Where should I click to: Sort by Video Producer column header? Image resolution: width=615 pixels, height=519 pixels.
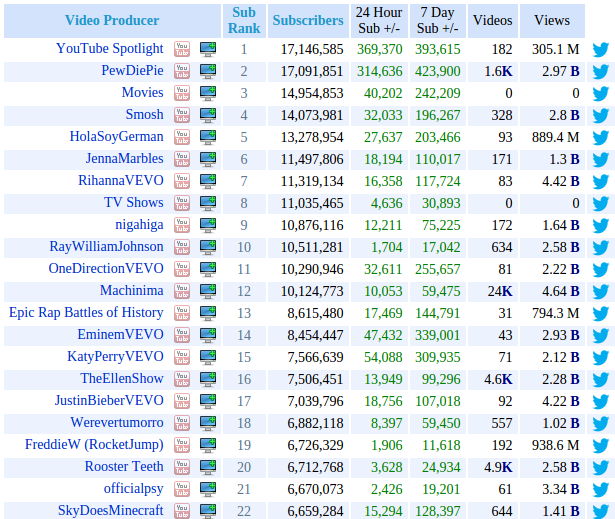(112, 20)
